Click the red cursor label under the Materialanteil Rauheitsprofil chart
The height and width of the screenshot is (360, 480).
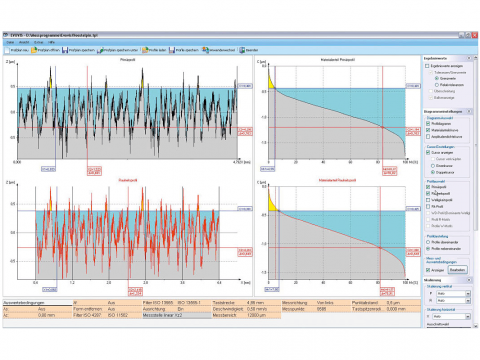[387, 291]
